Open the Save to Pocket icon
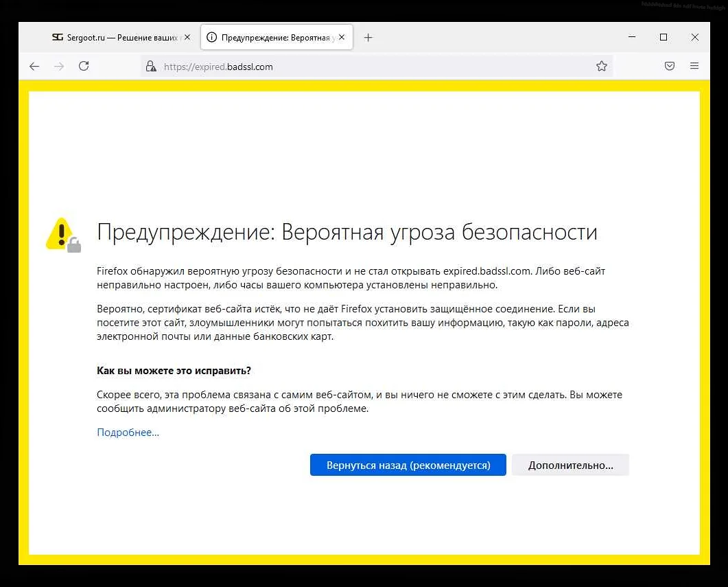Screen dimensions: 728x587 (x=670, y=66)
